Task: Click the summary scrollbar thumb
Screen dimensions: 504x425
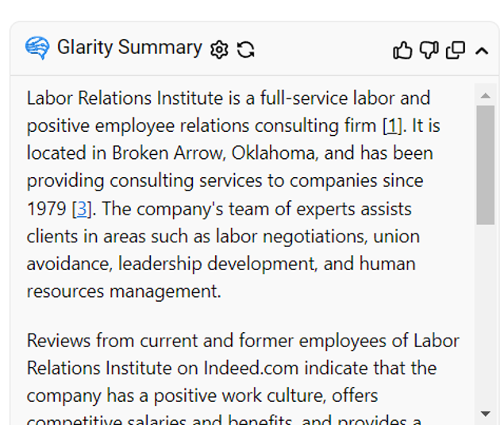Action: (x=485, y=163)
